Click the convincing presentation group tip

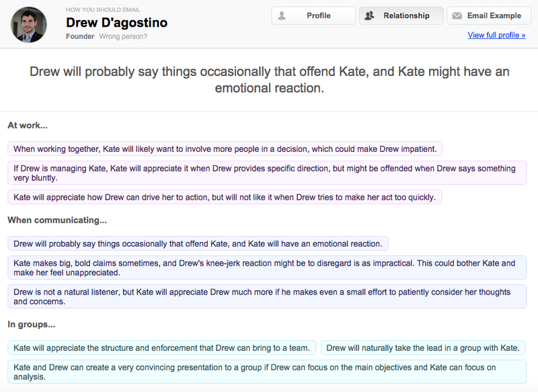(x=267, y=372)
